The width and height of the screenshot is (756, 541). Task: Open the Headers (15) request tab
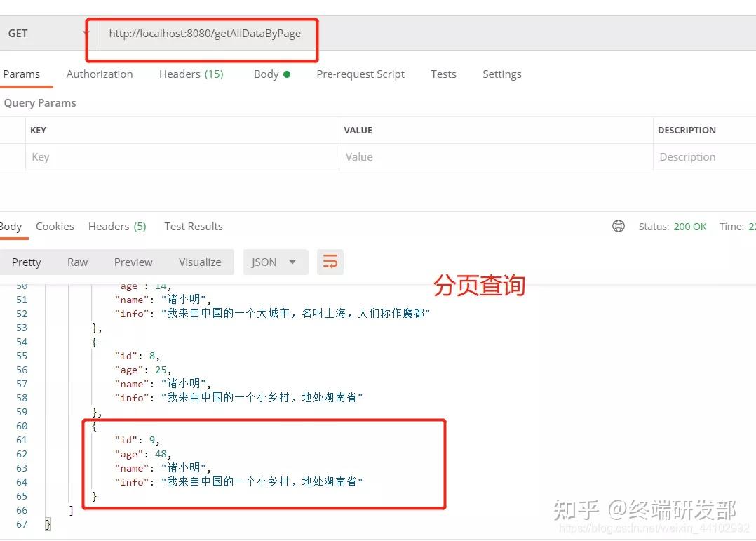(x=191, y=74)
